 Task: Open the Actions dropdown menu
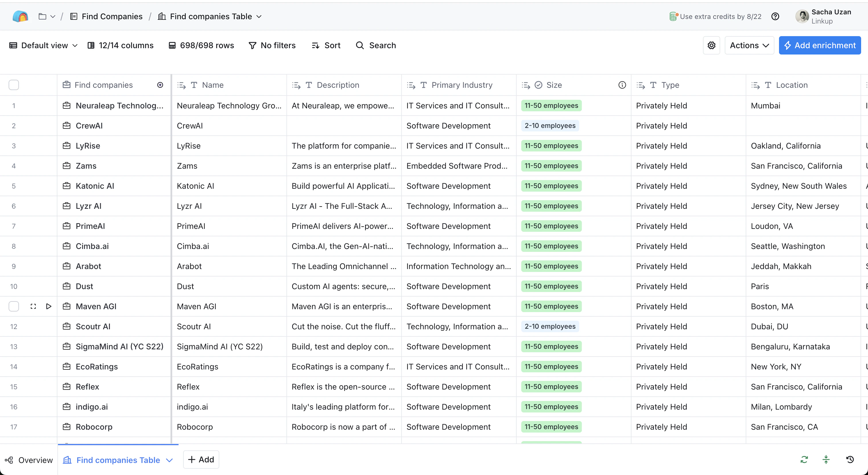pos(749,45)
